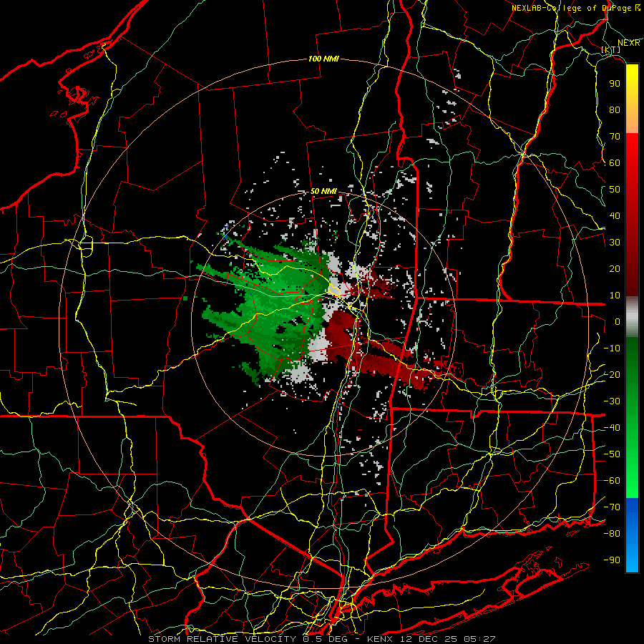644x644 pixels.
Task: Click the 60 value on velocity scale
Action: click(x=615, y=162)
